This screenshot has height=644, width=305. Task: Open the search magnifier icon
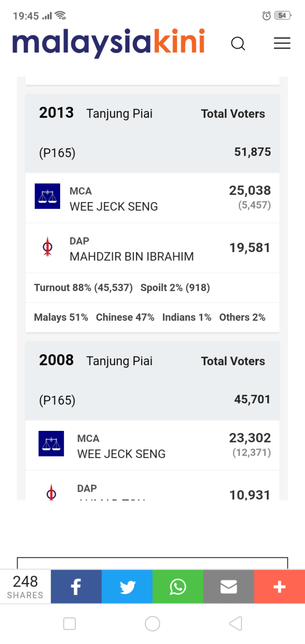point(238,44)
